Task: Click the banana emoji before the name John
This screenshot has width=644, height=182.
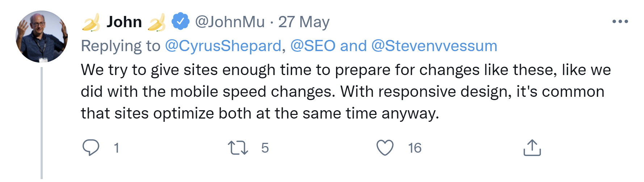Action: (x=91, y=22)
